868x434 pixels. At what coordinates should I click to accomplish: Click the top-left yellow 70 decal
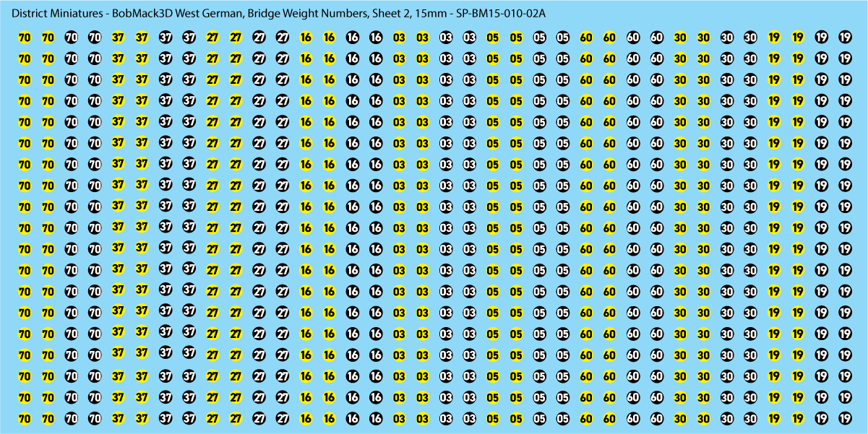pos(24,38)
